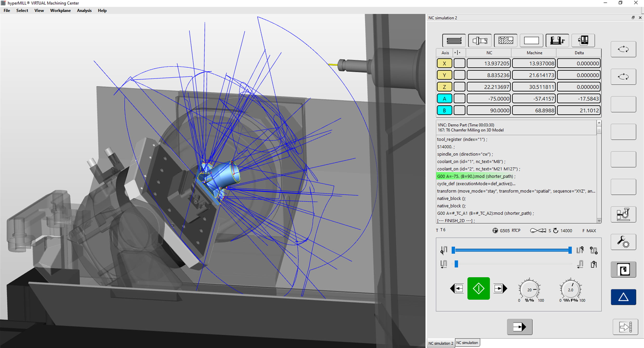
Task: Click the lower rotate view button
Action: [x=623, y=77]
